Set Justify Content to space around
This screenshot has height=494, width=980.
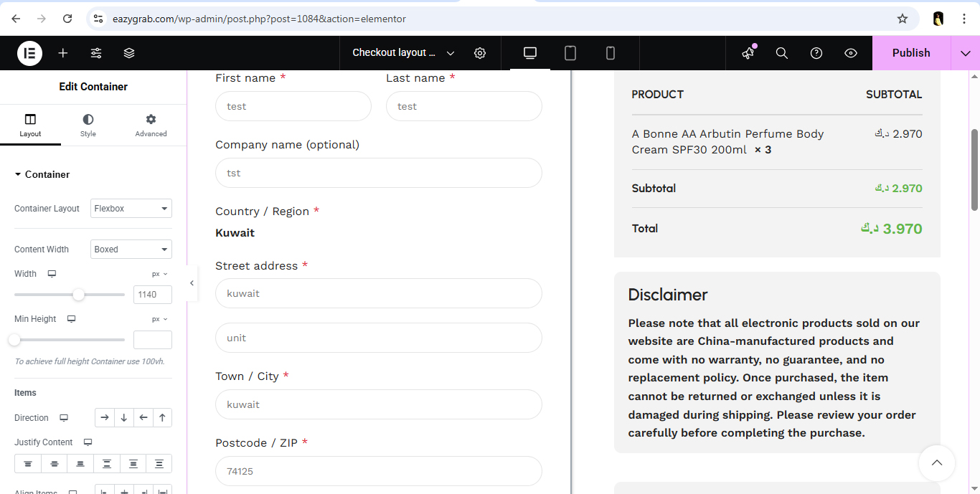pyautogui.click(x=133, y=464)
